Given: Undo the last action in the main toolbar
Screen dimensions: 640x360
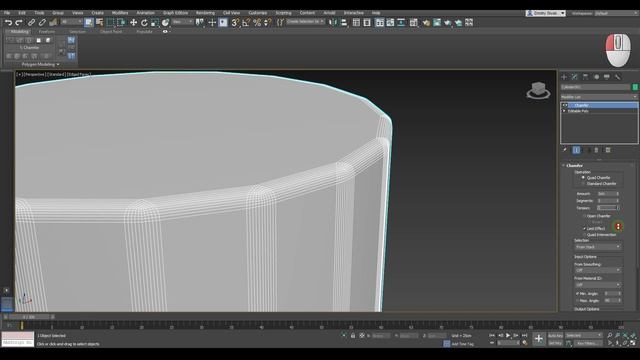Looking at the screenshot, I should (x=9, y=23).
